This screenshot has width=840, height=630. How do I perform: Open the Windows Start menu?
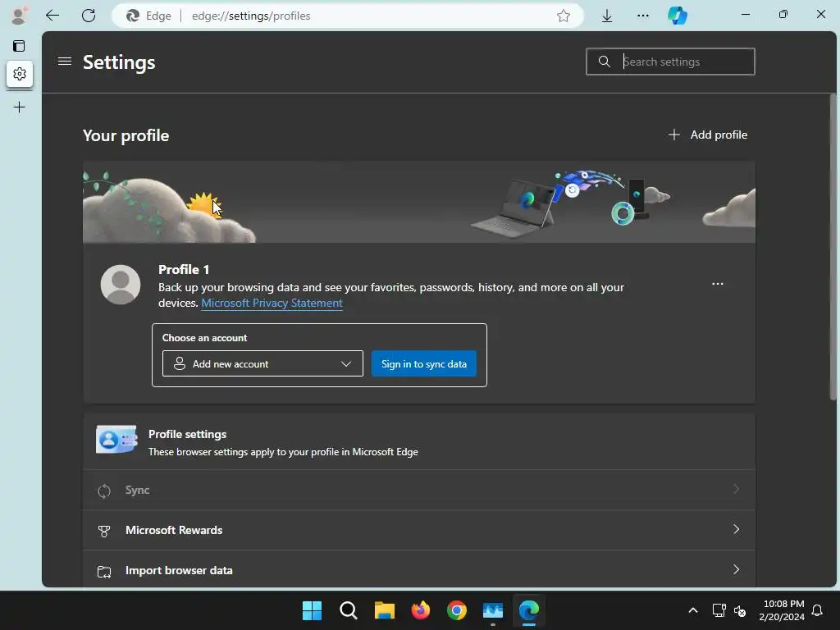[x=312, y=610]
